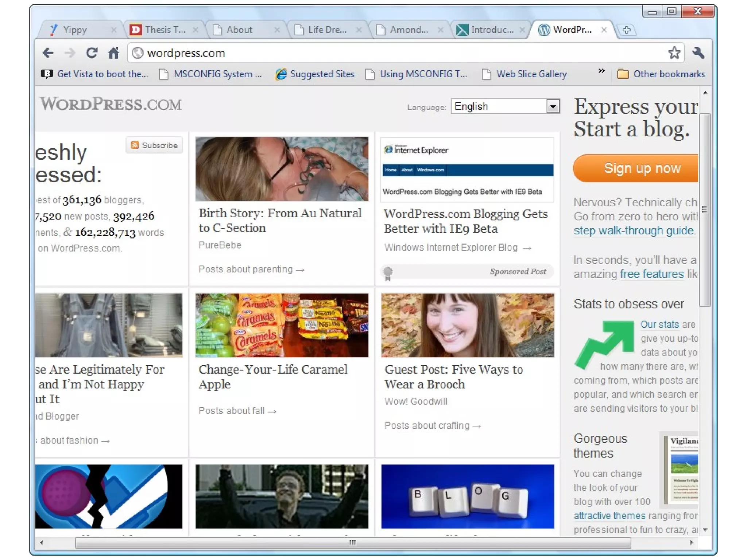The width and height of the screenshot is (747, 560).
Task: Open a new tab with plus icon
Action: (x=626, y=30)
